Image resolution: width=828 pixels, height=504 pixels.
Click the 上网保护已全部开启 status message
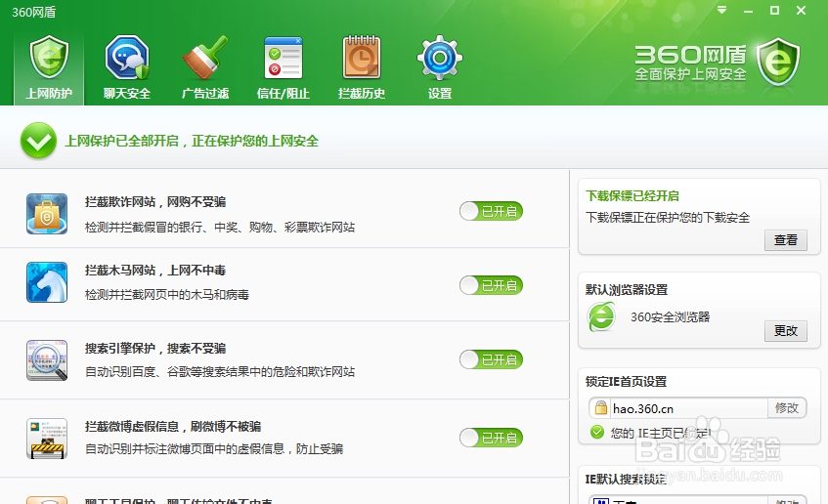coord(192,141)
